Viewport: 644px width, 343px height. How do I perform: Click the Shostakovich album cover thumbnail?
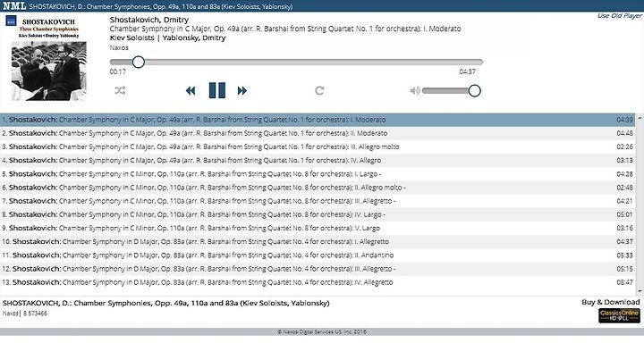pyautogui.click(x=49, y=57)
